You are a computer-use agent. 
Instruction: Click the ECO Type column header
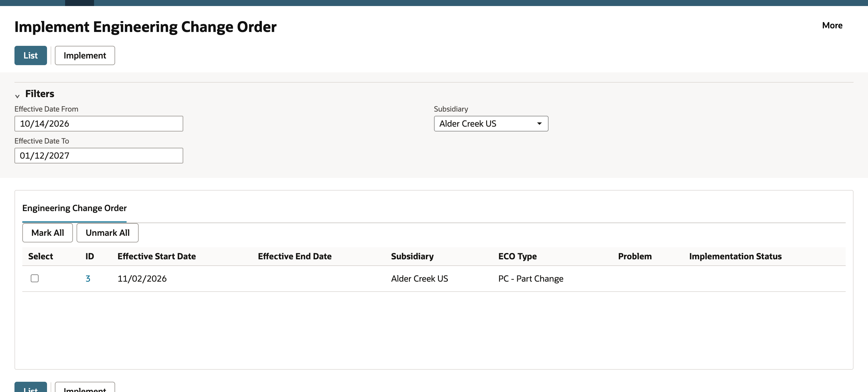[x=517, y=257]
